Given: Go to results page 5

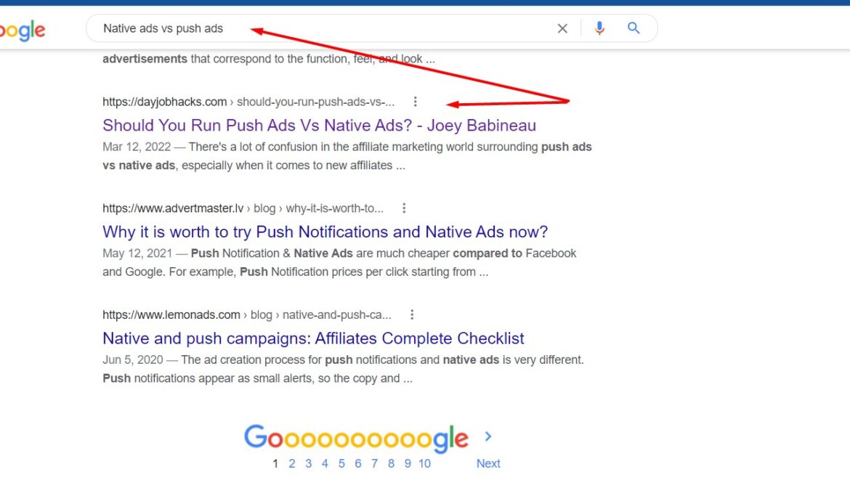Looking at the screenshot, I should [x=341, y=463].
